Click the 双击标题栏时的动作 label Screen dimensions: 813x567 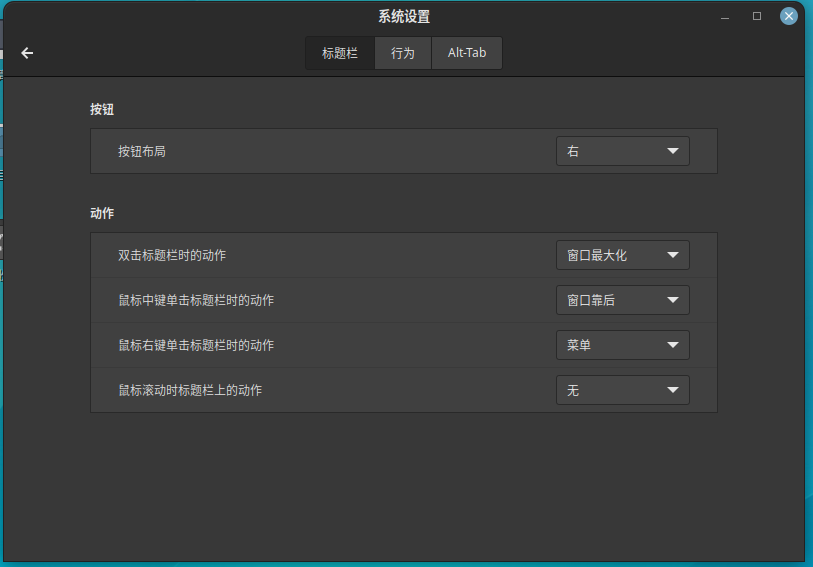pos(172,255)
